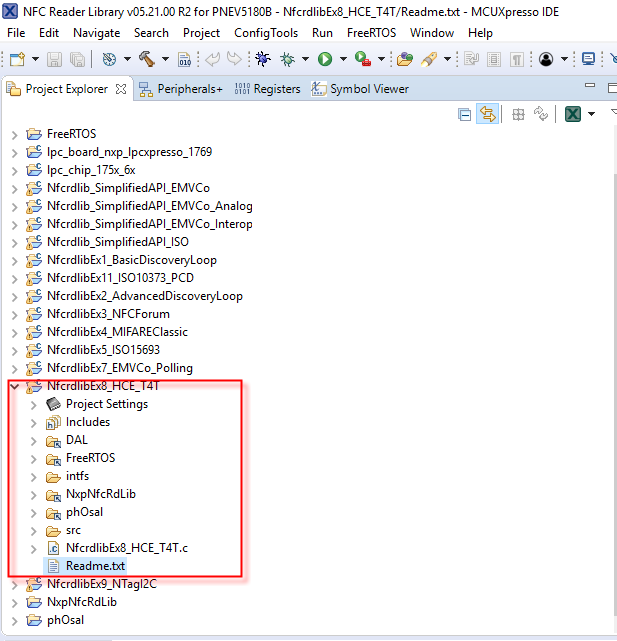Viewport: 617px width, 641px height.
Task: Switch to Peripherals+ tab
Action: click(x=181, y=89)
